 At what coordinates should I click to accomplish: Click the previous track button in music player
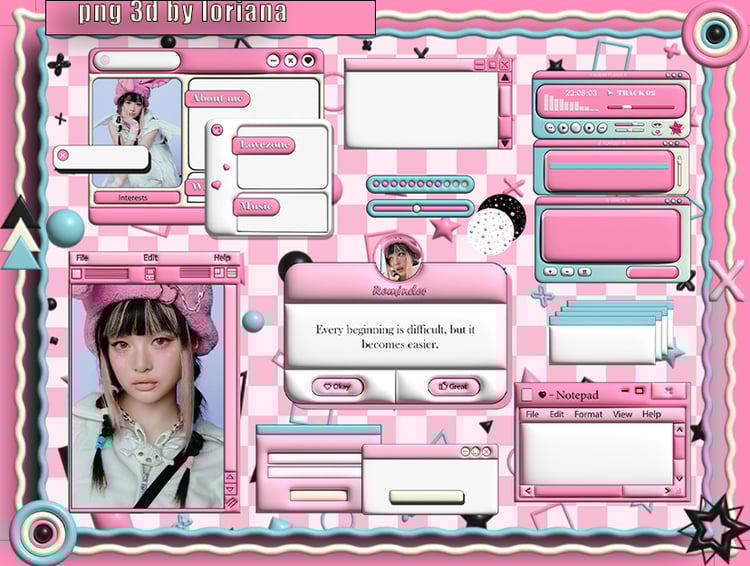tap(551, 128)
